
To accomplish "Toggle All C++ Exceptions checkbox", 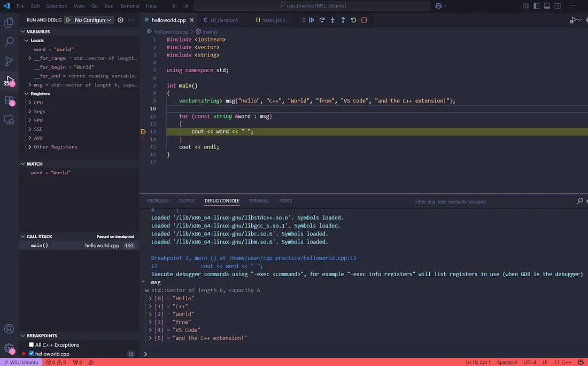I will (32, 345).
